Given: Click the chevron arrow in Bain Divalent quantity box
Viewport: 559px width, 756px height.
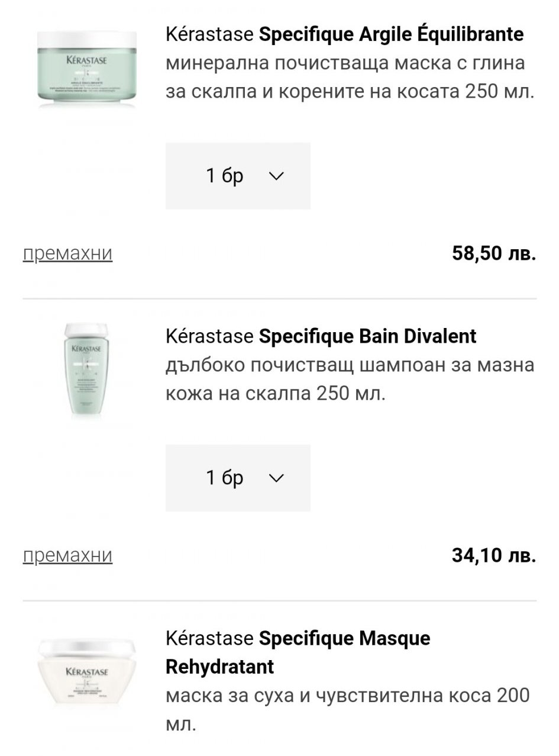Looking at the screenshot, I should (x=276, y=478).
